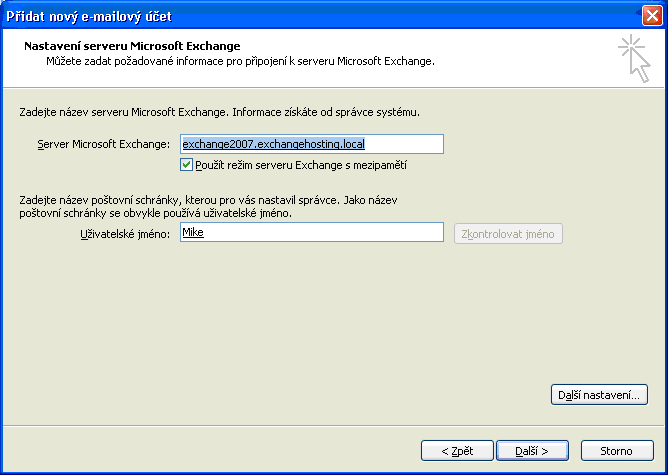Toggle 'Použít režim serveru Exchange s mezipamětí' checkbox
The image size is (668, 475).
click(x=186, y=165)
